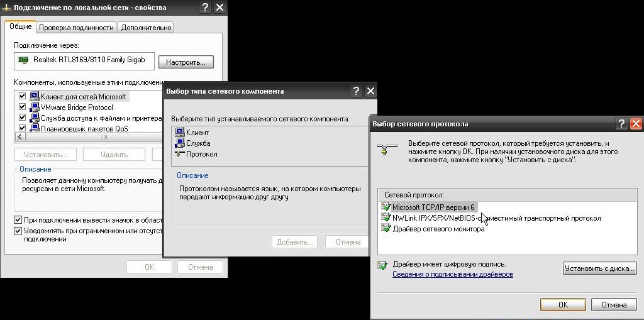The height and width of the screenshot is (320, 644).
Task: Open the Advanced tab
Action: coord(146,28)
